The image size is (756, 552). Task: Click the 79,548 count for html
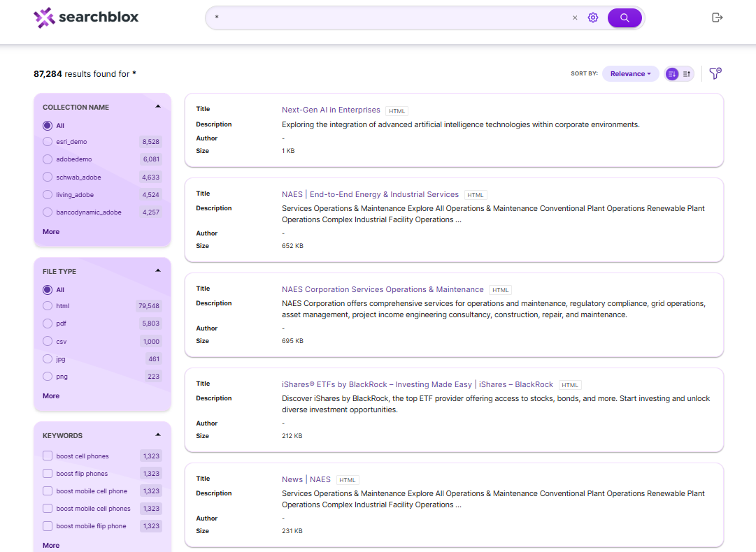(148, 306)
